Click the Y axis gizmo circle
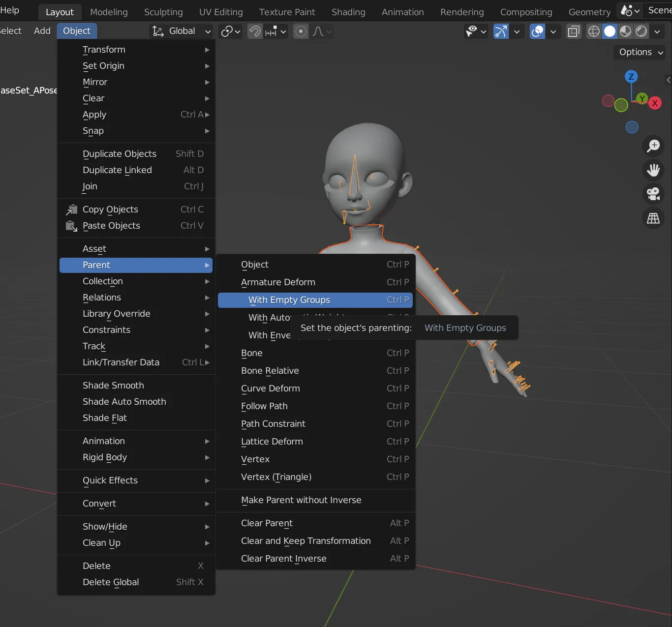 (642, 98)
